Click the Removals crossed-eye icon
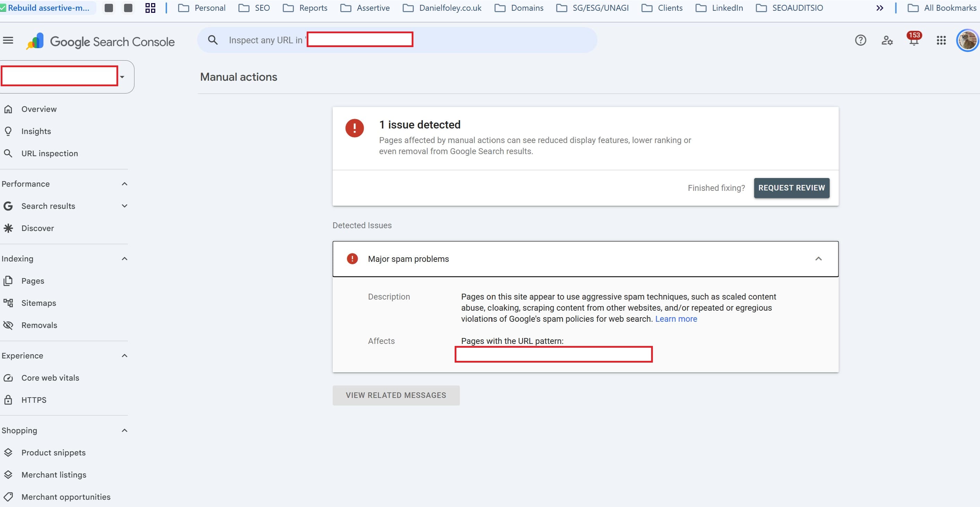 pos(8,325)
